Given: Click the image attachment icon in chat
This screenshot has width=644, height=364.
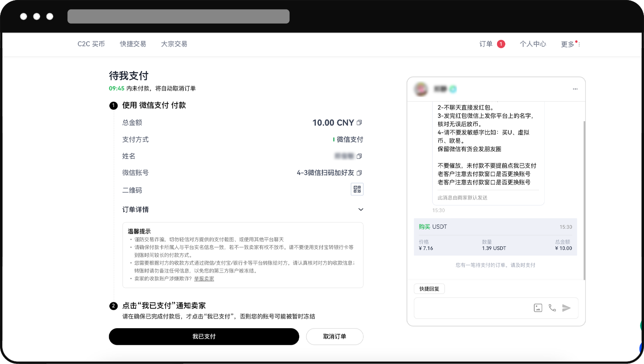Looking at the screenshot, I should (538, 308).
